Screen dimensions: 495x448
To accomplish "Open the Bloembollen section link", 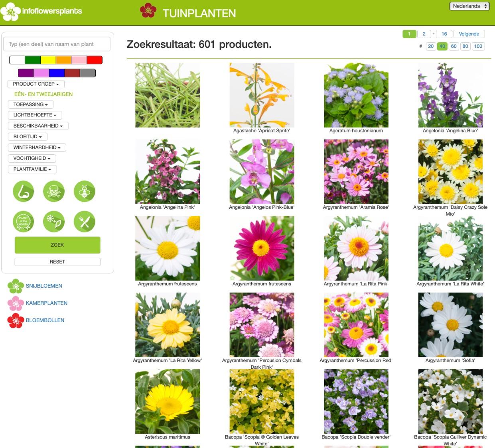I will click(x=45, y=320).
